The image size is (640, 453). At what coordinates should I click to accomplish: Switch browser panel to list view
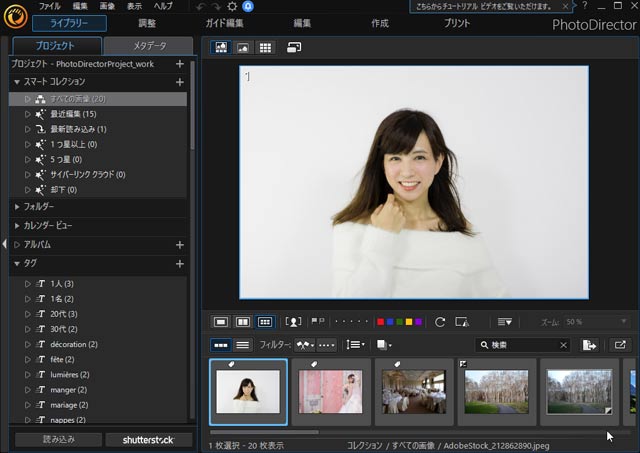243,345
